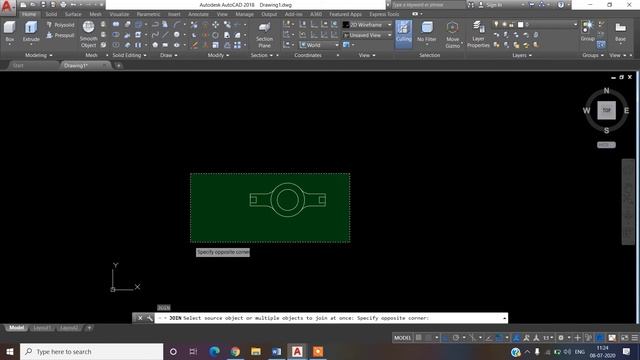Open Microsoft Word from the taskbar
This screenshot has width=640, height=360.
click(x=276, y=351)
